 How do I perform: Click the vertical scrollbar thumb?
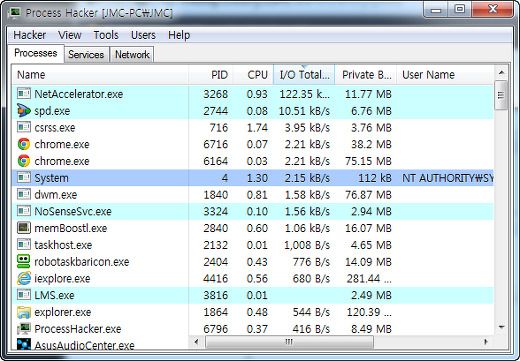501,95
